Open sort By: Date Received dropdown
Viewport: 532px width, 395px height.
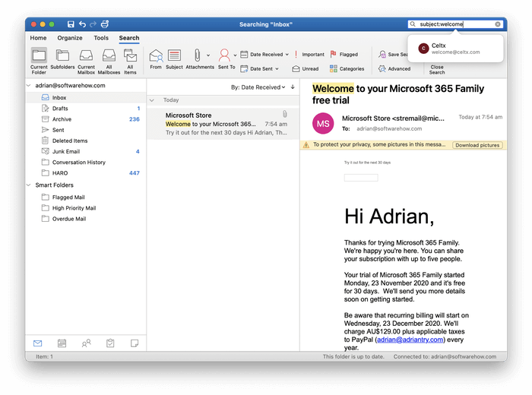click(x=258, y=87)
